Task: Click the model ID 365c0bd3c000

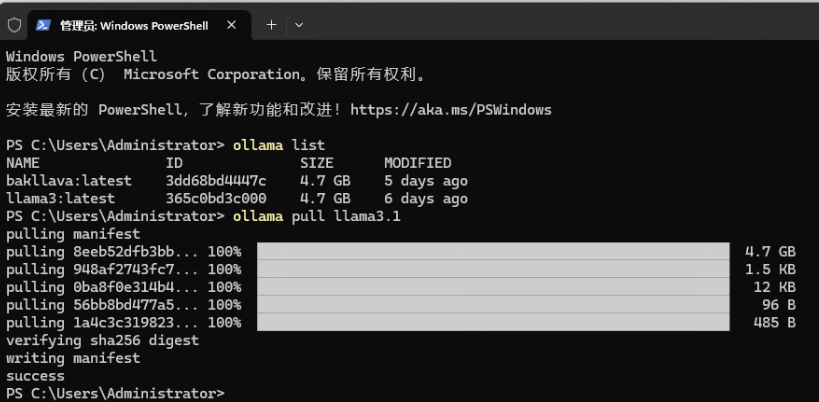Action: (x=216, y=198)
